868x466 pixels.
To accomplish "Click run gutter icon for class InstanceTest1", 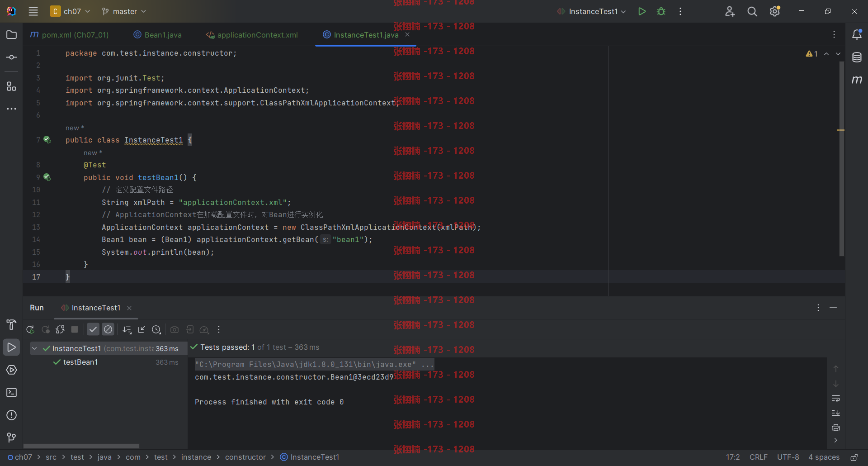I will (47, 140).
